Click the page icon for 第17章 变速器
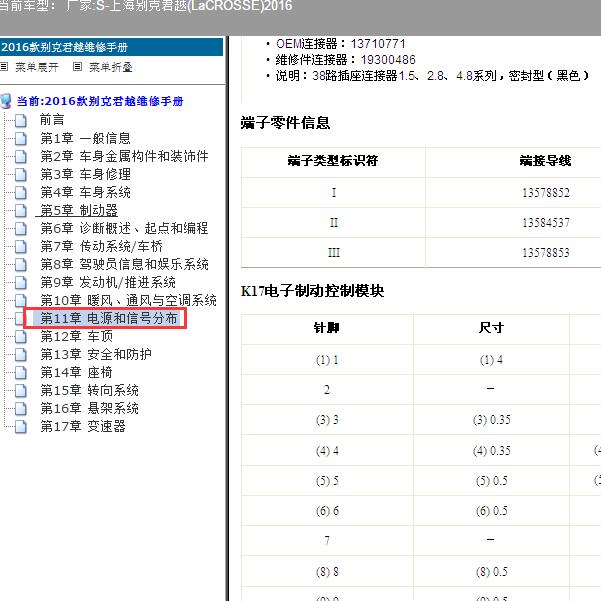Screen dimensions: 601x601 (21, 427)
